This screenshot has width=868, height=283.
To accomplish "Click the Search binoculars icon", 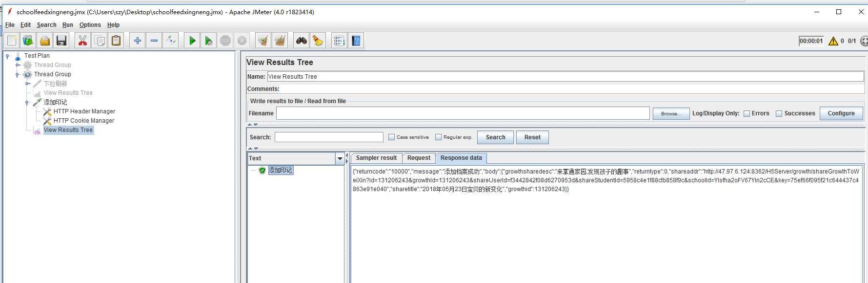I will [x=302, y=41].
